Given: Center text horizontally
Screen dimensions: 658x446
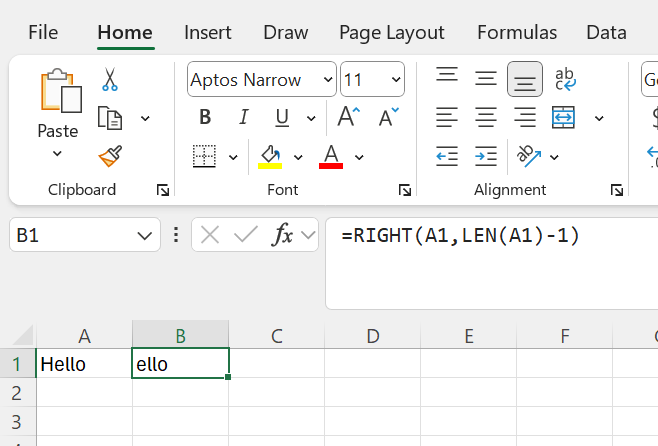Looking at the screenshot, I should point(486,117).
